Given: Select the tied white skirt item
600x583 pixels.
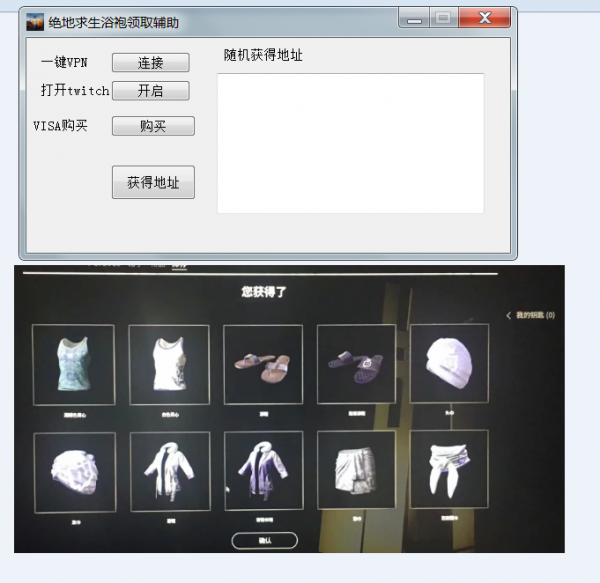Looking at the screenshot, I should 449,469.
